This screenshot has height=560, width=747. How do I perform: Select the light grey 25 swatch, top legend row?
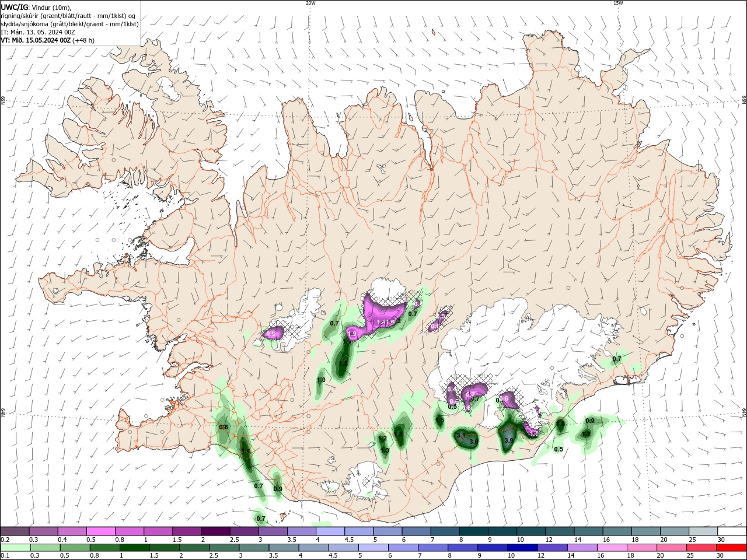(703, 531)
